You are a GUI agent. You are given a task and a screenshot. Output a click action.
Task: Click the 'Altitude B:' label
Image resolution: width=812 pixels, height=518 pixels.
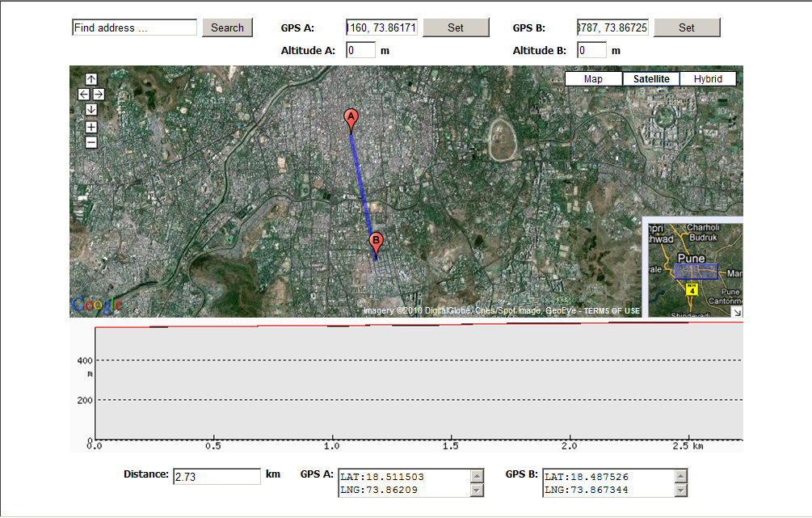coord(539,51)
